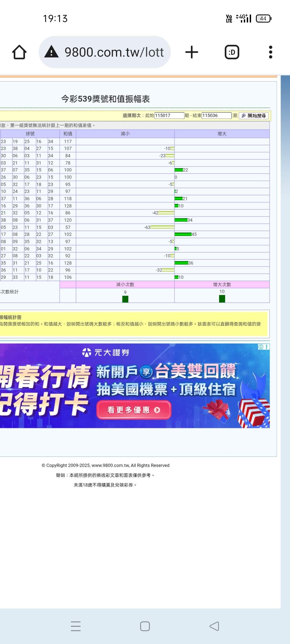Viewport: 290px width, 644px height.
Task: Click the decrease bar labeled -42
Action: pyautogui.click(x=166, y=213)
